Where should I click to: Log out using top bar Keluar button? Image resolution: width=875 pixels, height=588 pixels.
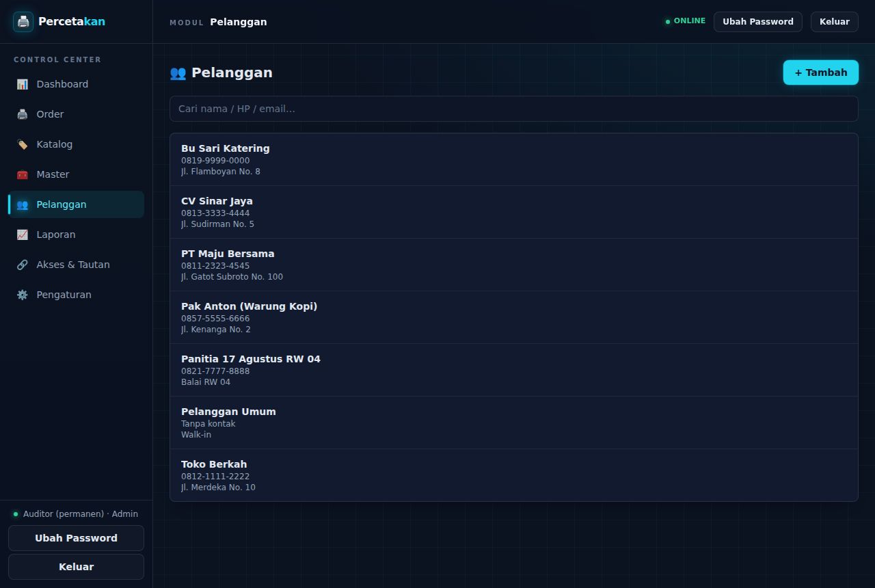[835, 22]
